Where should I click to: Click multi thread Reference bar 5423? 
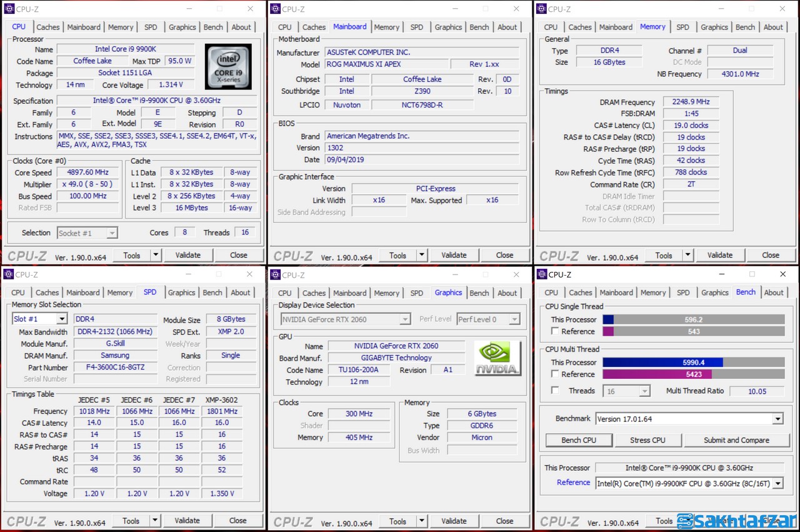coord(693,374)
